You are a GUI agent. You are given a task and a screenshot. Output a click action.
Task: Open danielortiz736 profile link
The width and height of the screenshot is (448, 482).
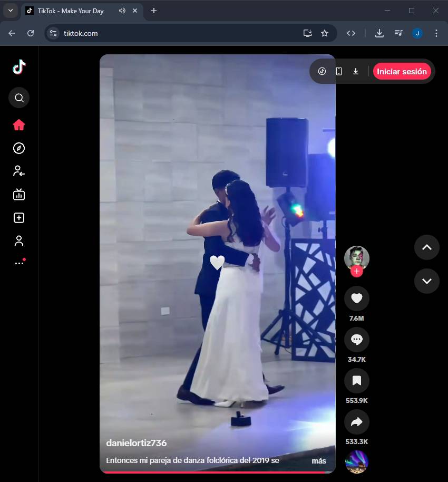click(x=137, y=443)
